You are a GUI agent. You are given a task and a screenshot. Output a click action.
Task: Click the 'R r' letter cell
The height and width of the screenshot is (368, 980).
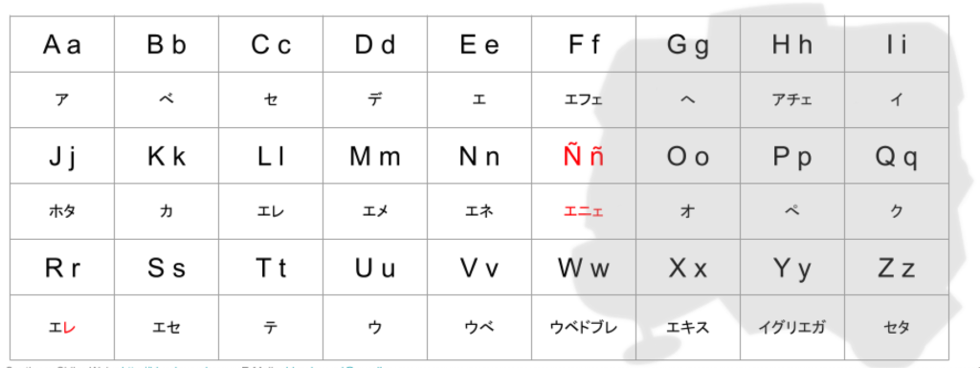pos(62,268)
